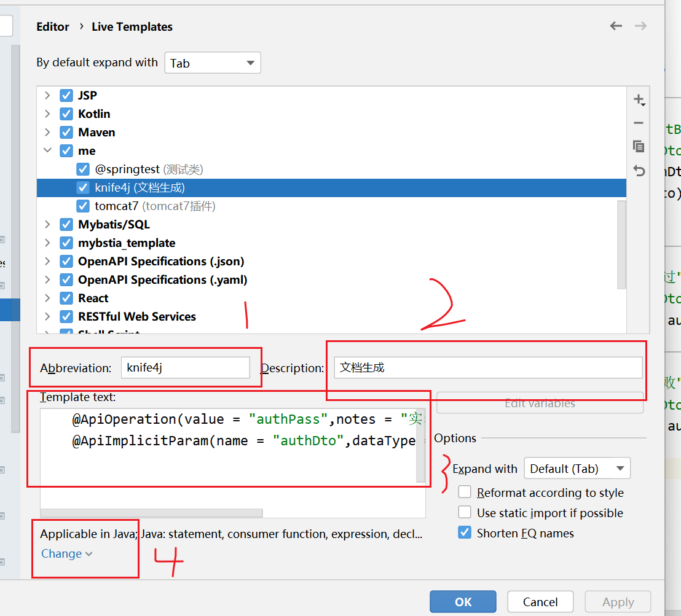This screenshot has width=681, height=616.
Task: Uncheck OpenAPI Specifications (.yaml) group
Action: tap(66, 279)
